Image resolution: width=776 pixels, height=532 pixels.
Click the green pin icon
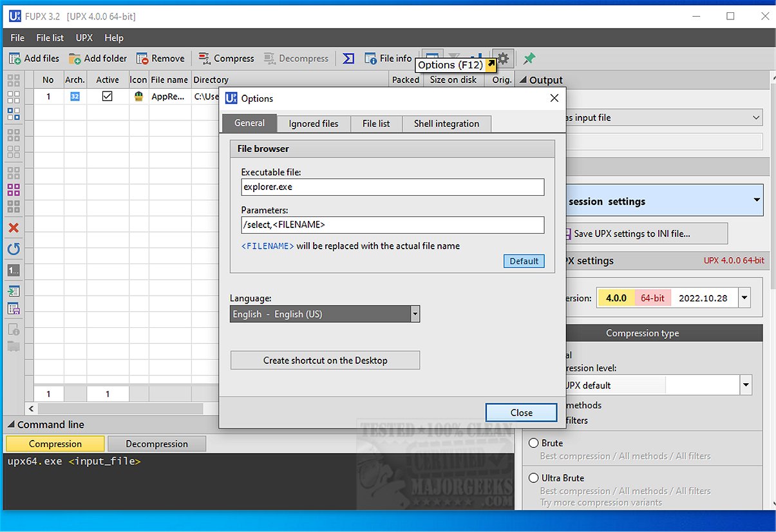pos(529,59)
